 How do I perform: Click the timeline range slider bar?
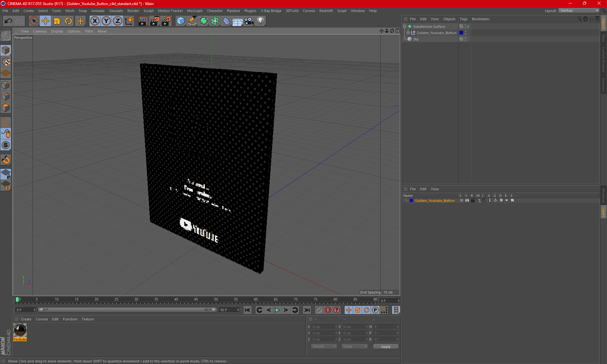127,310
